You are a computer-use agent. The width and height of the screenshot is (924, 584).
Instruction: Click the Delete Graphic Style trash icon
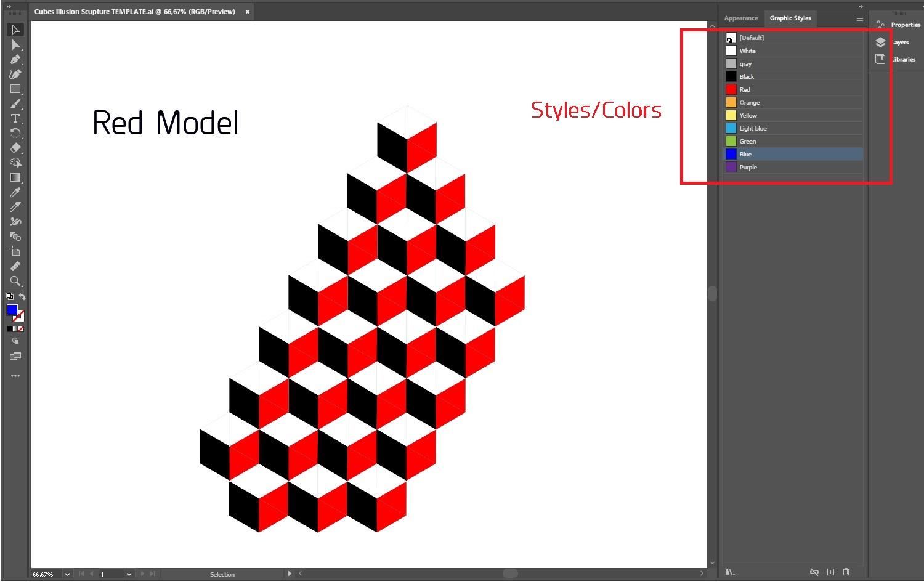(846, 572)
